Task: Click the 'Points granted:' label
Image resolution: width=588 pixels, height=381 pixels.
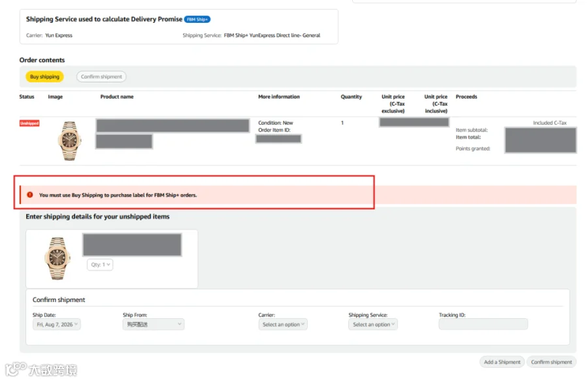Action: (472, 148)
